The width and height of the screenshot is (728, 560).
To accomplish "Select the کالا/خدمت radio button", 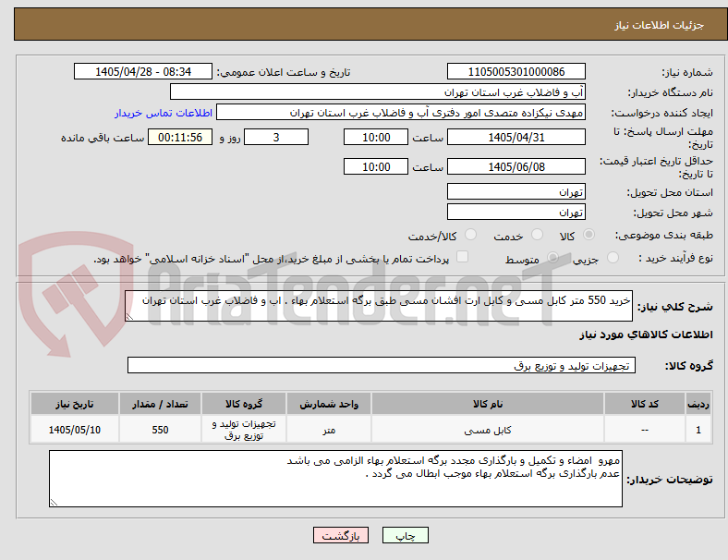I will [470, 235].
